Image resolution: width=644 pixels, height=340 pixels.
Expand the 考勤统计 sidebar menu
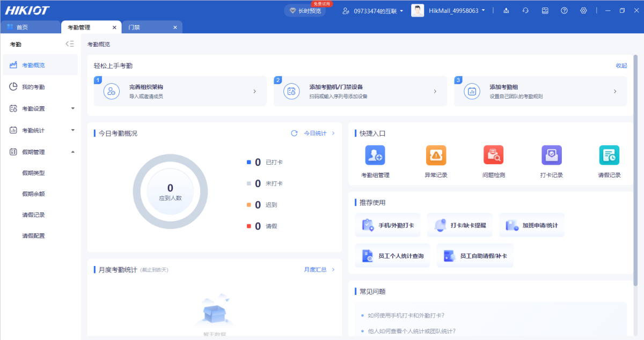point(73,130)
